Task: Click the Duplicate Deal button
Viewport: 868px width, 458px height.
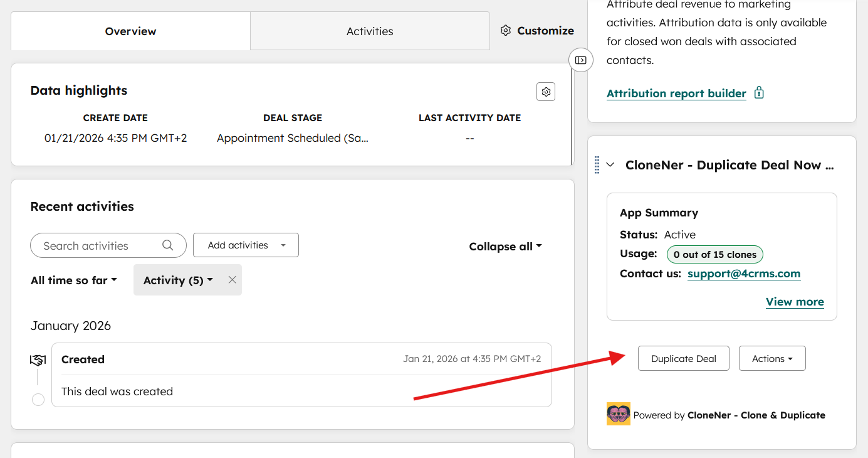Action: click(x=683, y=358)
